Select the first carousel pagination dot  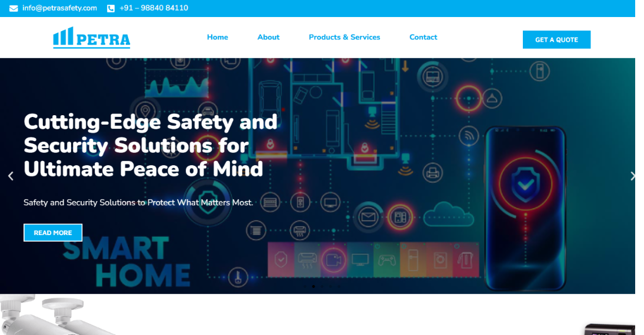(305, 287)
